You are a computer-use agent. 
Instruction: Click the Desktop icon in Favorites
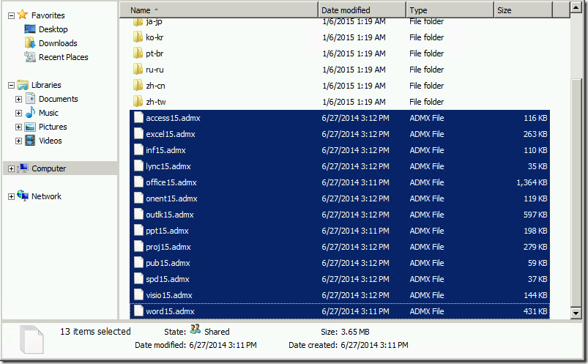tap(30, 29)
